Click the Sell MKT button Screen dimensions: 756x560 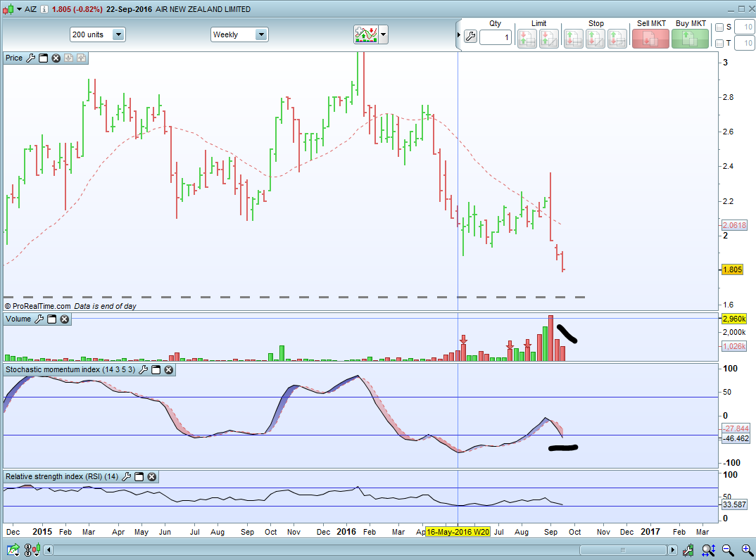pos(650,39)
